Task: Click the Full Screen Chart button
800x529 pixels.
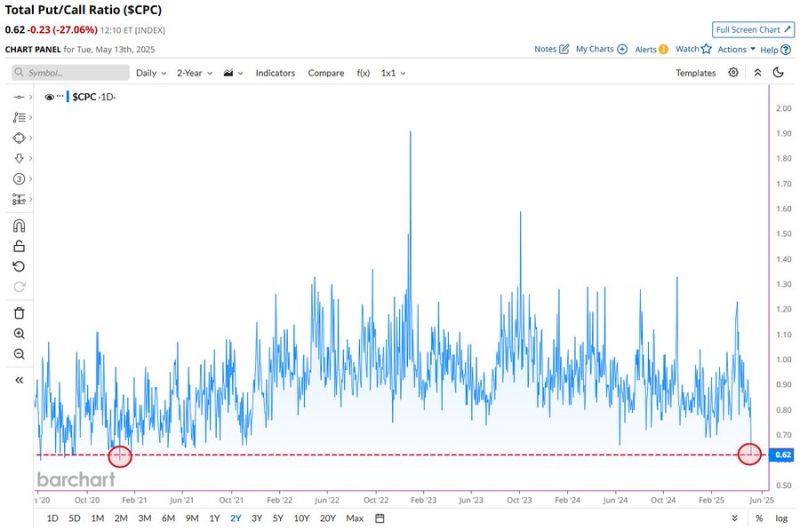Action: coord(753,30)
